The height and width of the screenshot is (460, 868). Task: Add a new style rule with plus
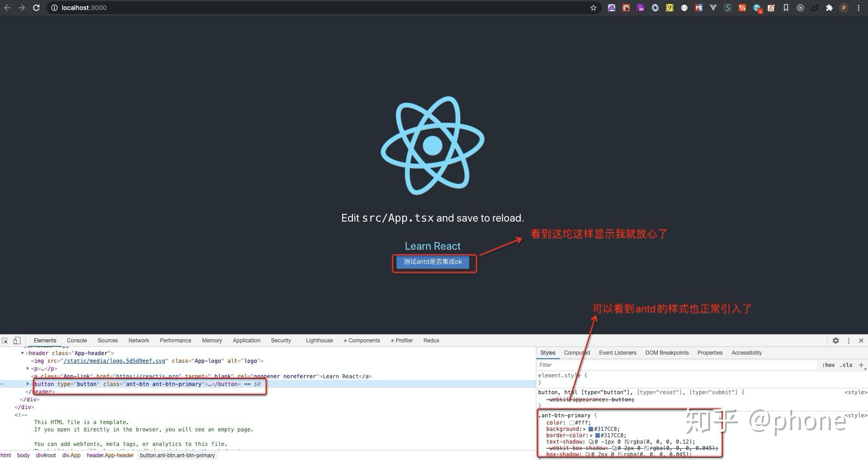861,365
